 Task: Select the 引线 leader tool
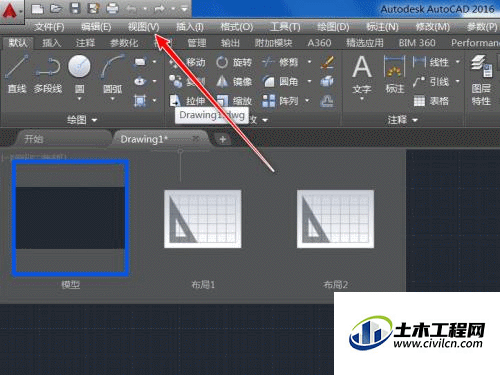pos(430,82)
